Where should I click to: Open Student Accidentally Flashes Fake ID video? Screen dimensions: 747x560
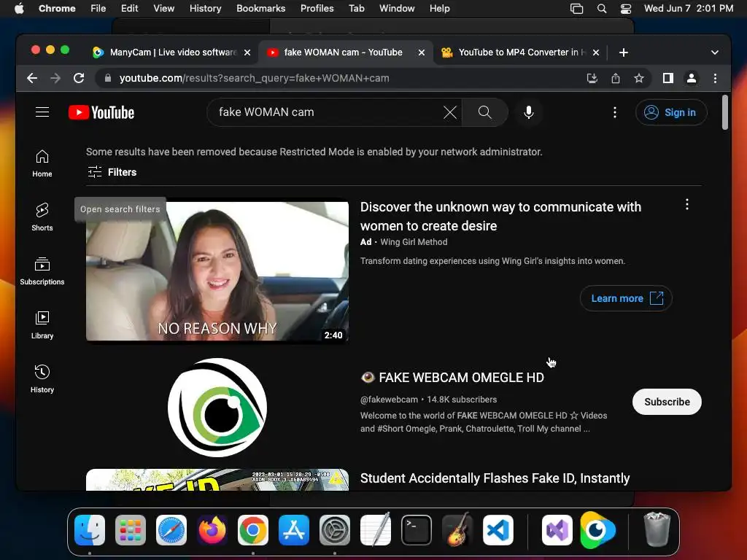495,478
